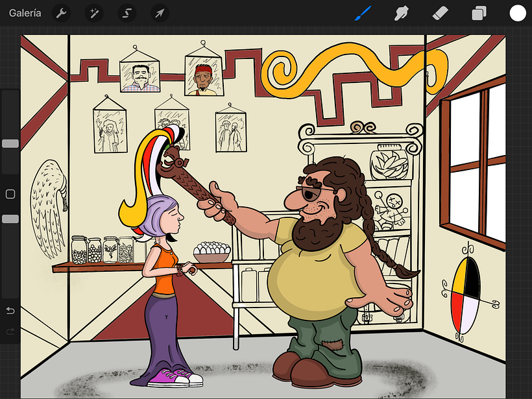This screenshot has height=399, width=532.
Task: Open the white color circle picker
Action: coord(517,13)
